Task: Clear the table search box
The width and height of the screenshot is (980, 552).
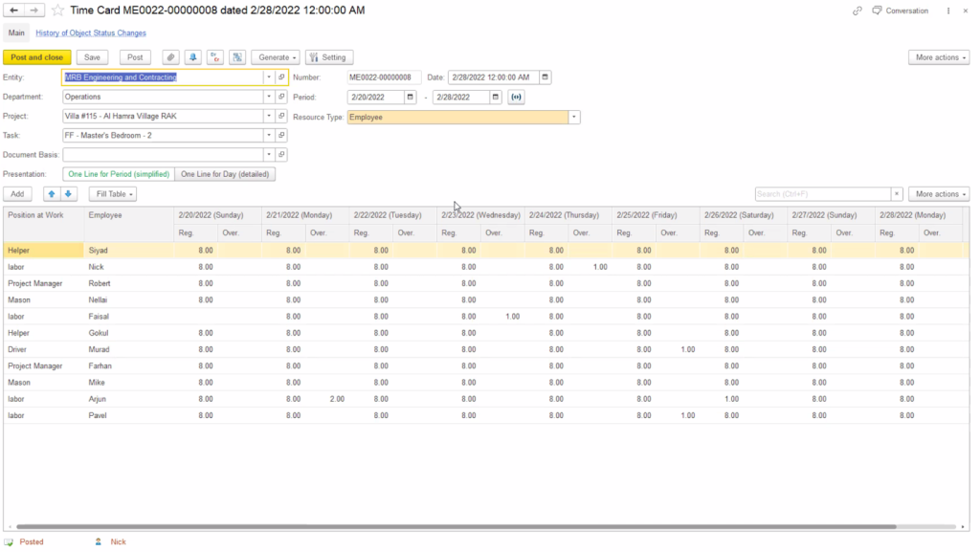Action: coord(897,194)
